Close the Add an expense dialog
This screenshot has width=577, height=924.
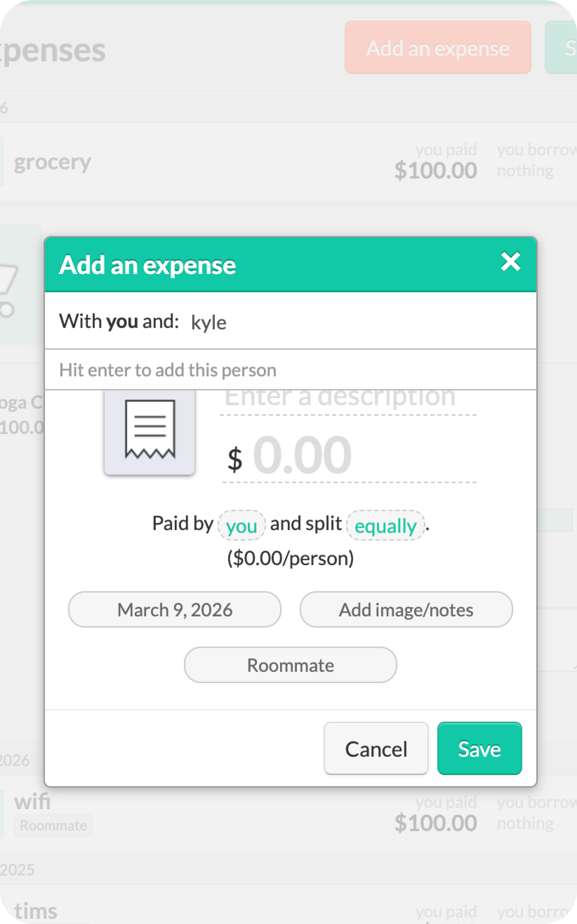tap(510, 261)
